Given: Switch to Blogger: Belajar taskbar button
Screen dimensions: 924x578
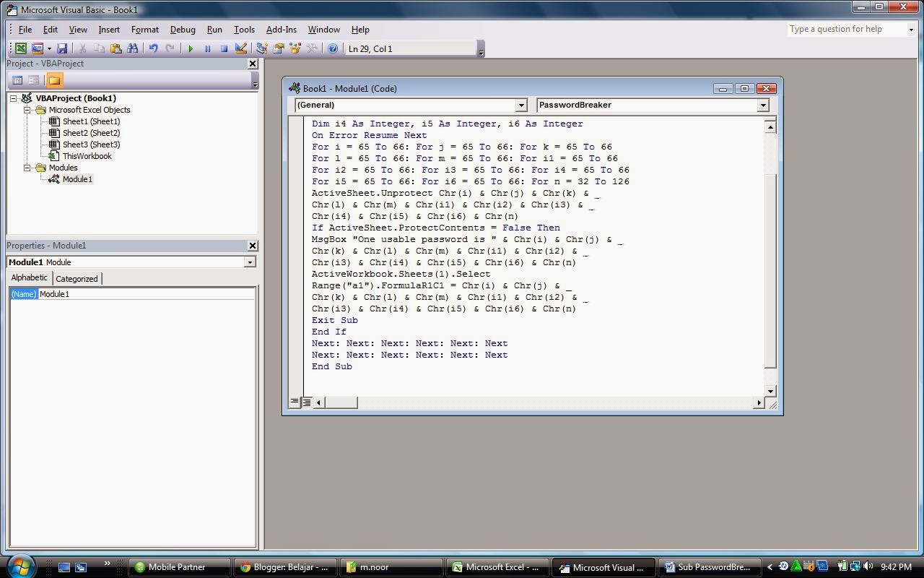Looking at the screenshot, I should [285, 567].
